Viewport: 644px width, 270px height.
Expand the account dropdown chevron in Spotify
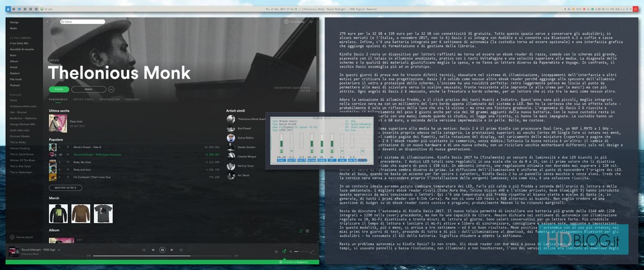pos(311,21)
